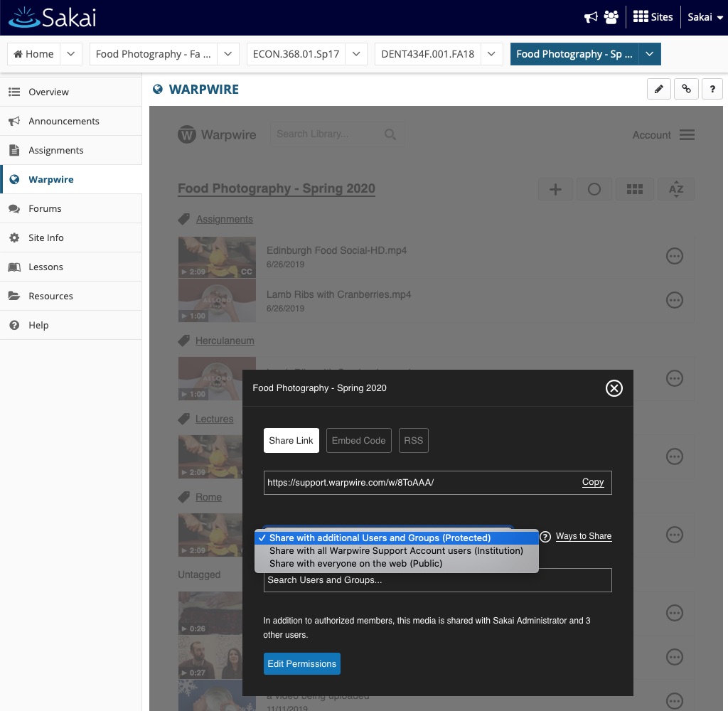Choose Share with everyone on the web (Public)

point(397,564)
